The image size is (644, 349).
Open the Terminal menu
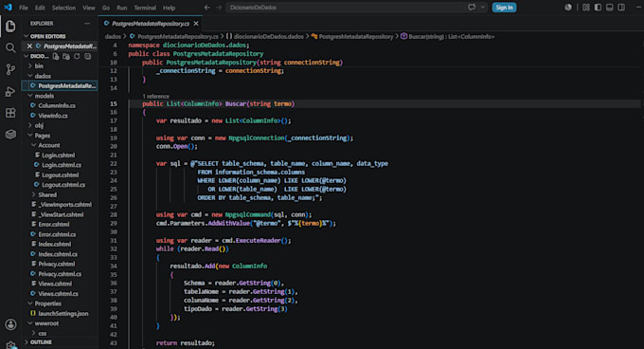tap(145, 8)
